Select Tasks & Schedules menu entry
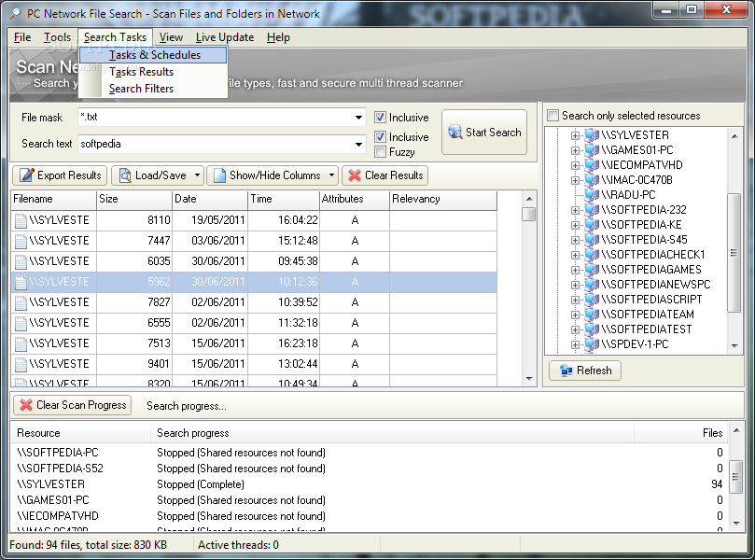 [153, 55]
